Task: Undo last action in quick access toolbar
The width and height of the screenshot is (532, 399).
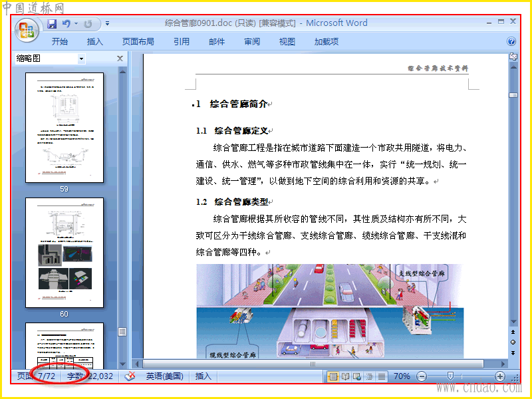Action: tap(66, 24)
